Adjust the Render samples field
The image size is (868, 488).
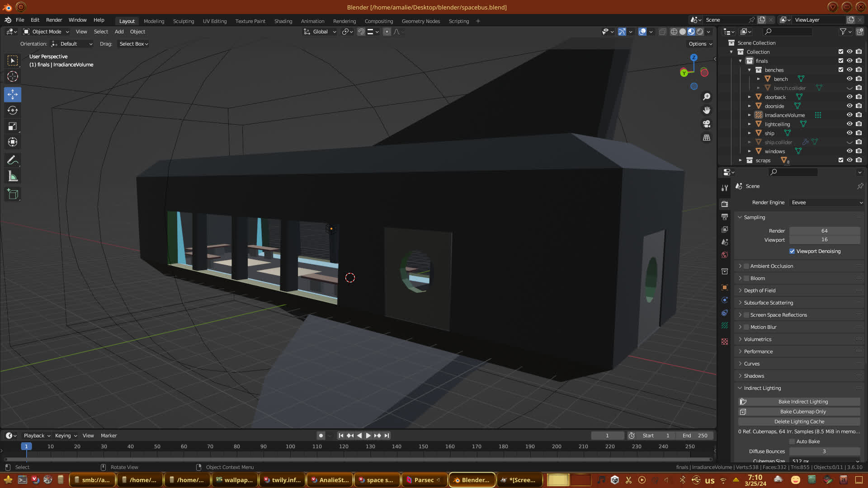coord(824,231)
